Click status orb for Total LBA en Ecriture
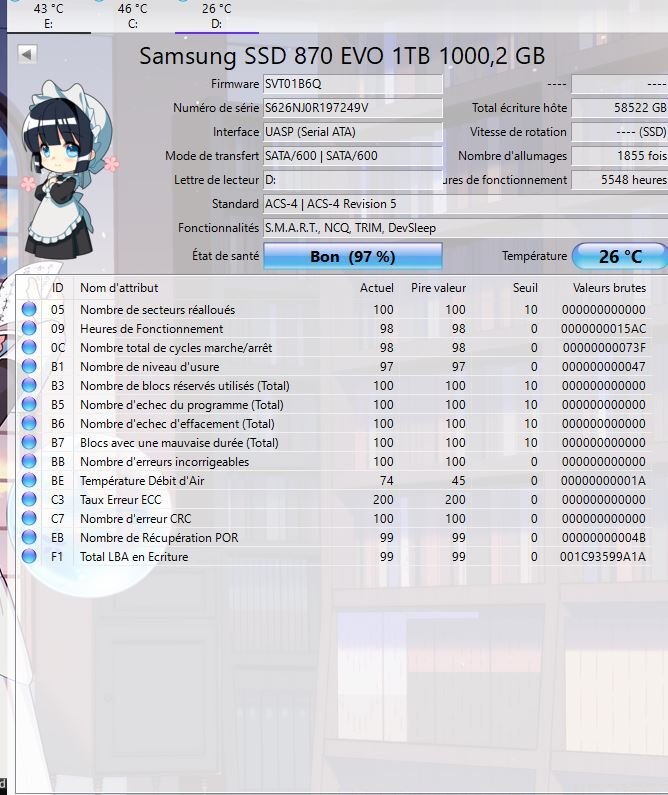The image size is (668, 795). tap(29, 557)
